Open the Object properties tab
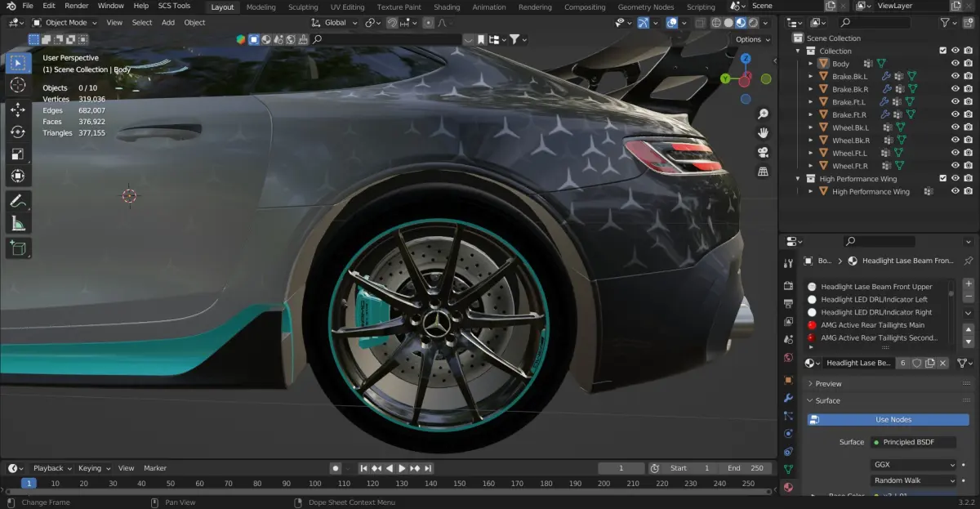 click(788, 380)
